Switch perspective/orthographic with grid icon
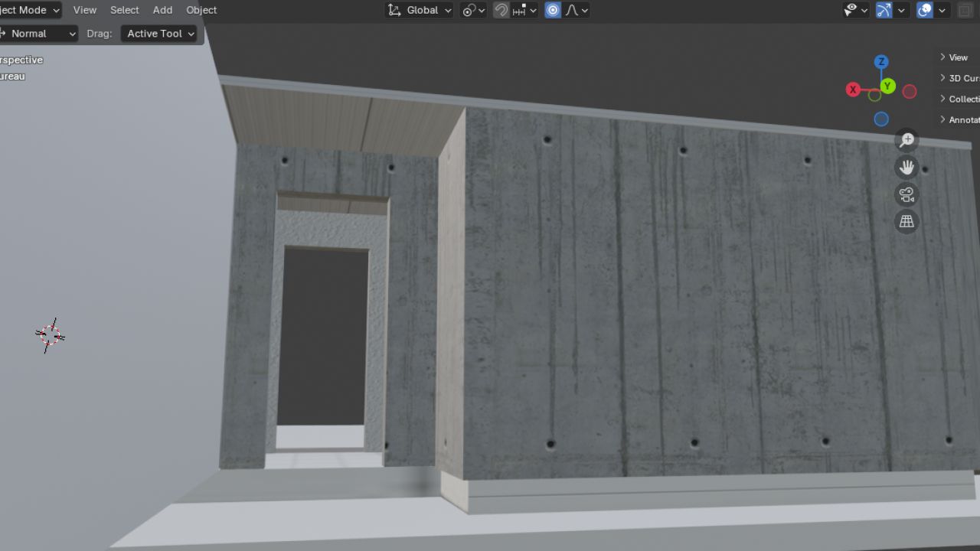Image resolution: width=980 pixels, height=551 pixels. (906, 221)
